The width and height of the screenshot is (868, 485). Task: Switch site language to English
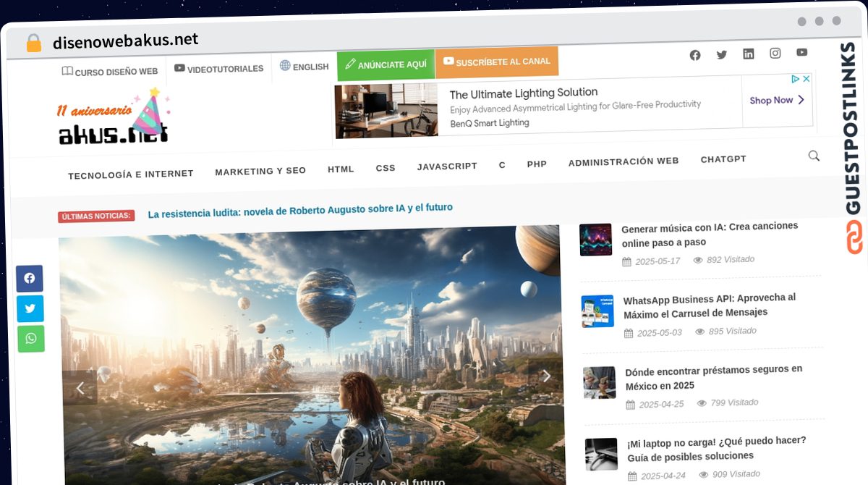[305, 67]
